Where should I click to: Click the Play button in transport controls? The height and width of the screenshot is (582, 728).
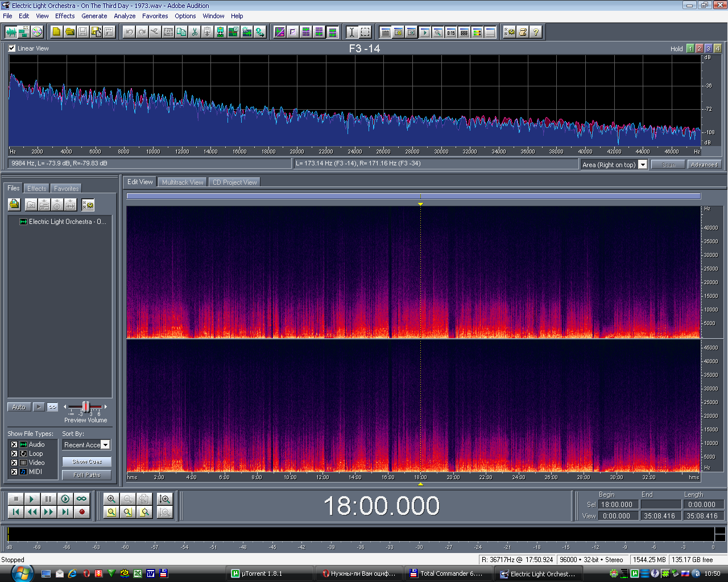[x=32, y=499]
